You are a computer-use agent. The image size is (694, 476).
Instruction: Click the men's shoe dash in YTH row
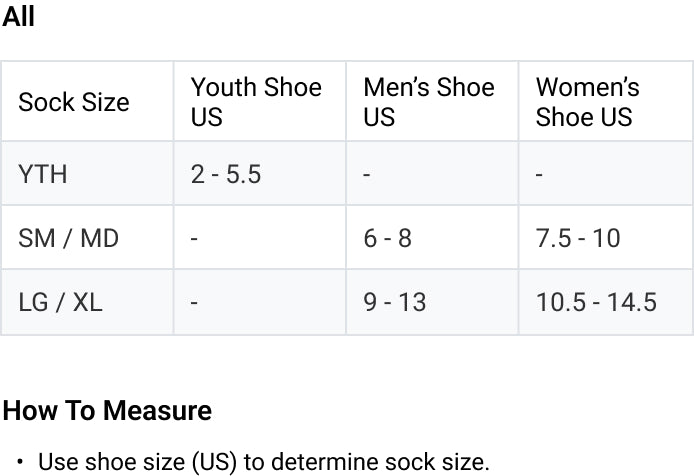367,175
